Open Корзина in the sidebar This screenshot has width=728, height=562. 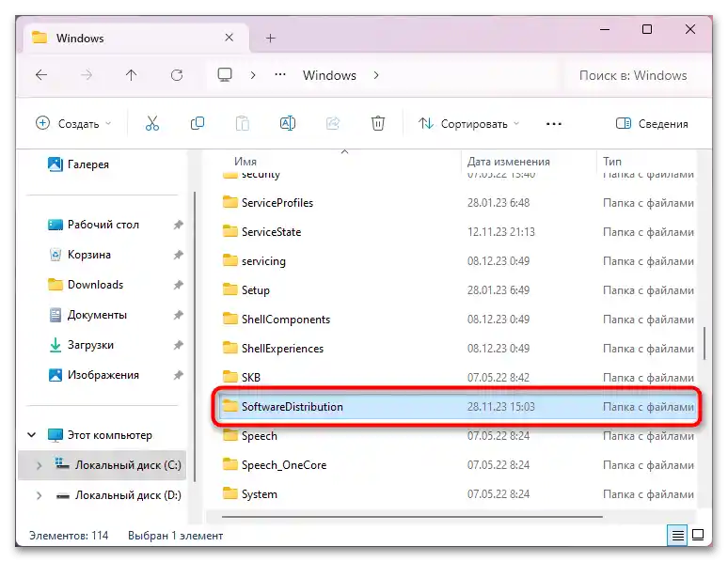(x=79, y=255)
